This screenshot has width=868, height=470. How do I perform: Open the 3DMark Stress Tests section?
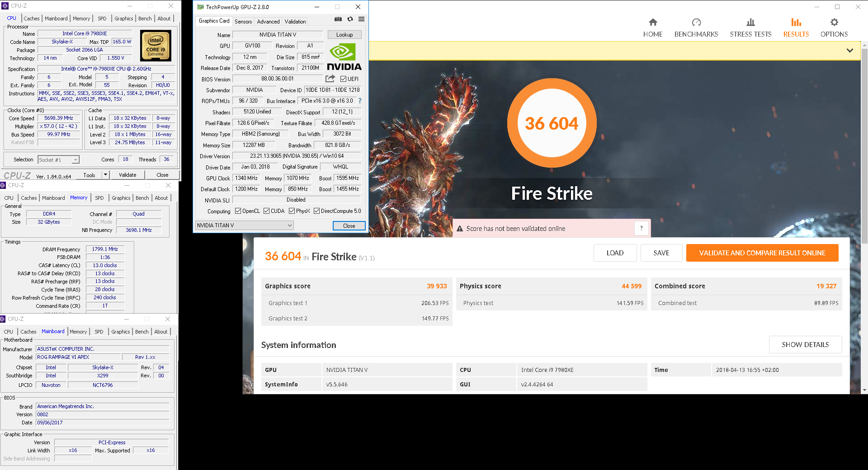pyautogui.click(x=750, y=28)
